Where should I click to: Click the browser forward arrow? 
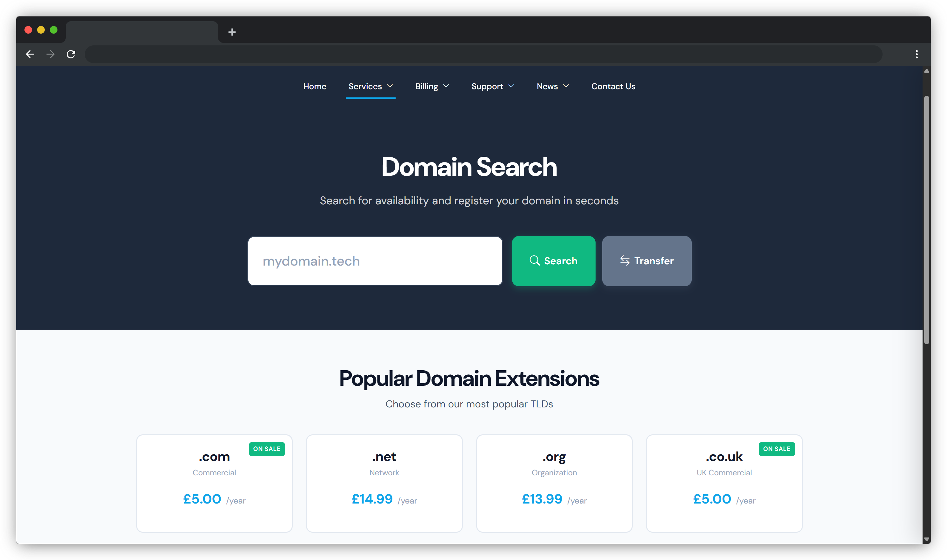(50, 54)
